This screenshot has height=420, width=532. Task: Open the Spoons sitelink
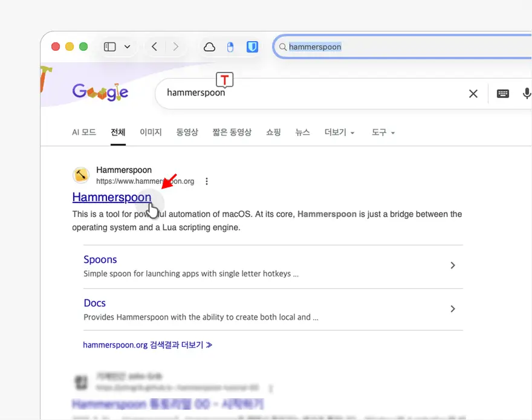tap(100, 259)
